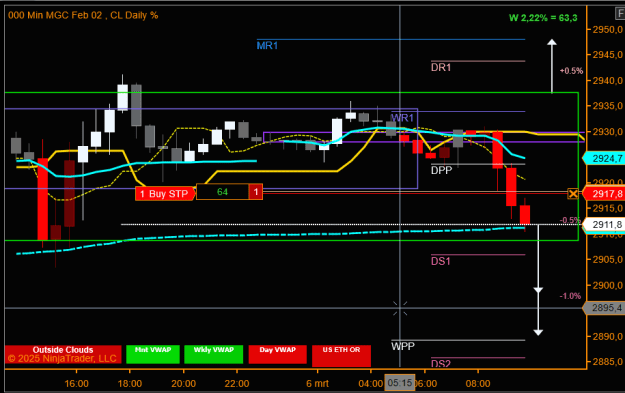Click the W 2,22% = 63,3 text
The image size is (625, 393).
543,18
